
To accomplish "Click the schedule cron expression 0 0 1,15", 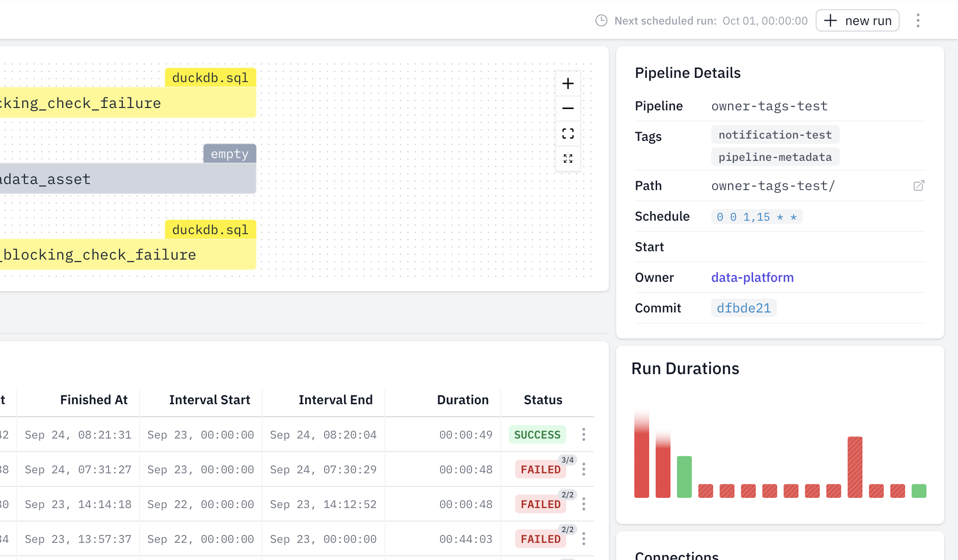I will click(757, 216).
